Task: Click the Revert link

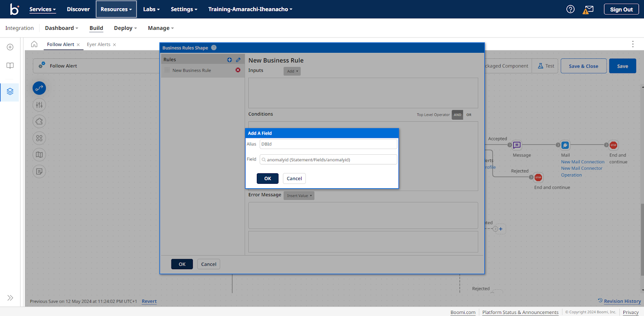Action: (x=149, y=301)
